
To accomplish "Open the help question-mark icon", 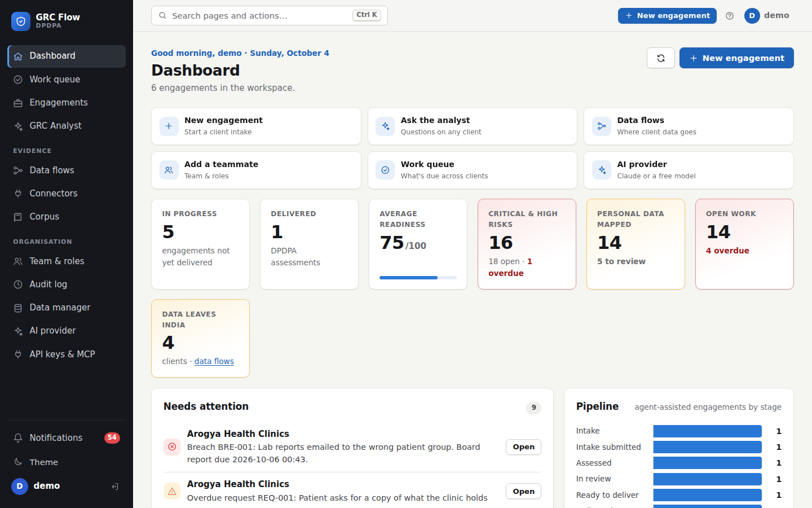I will 730,16.
